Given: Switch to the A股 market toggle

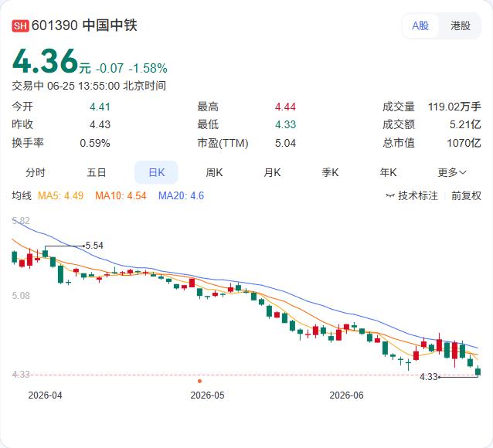Looking at the screenshot, I should tap(420, 25).
